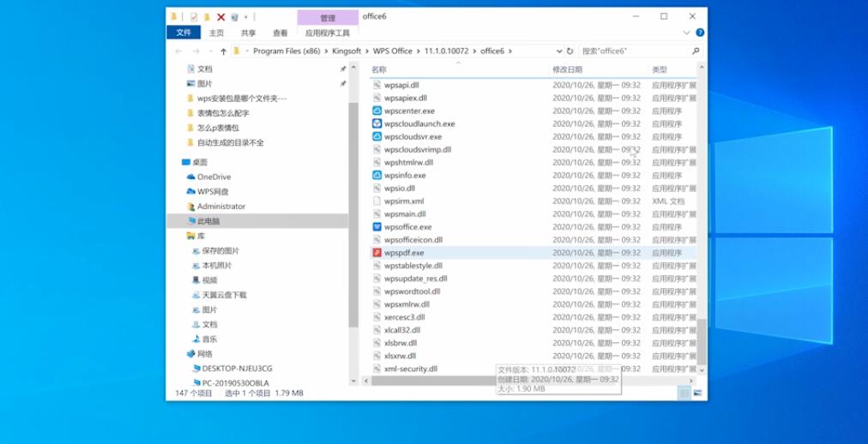Select wpsoffice.exe file icon
Screen dimensions: 868x444
coord(377,226)
